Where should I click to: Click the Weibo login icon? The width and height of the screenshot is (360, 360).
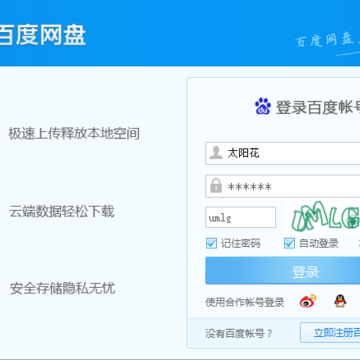tap(308, 301)
